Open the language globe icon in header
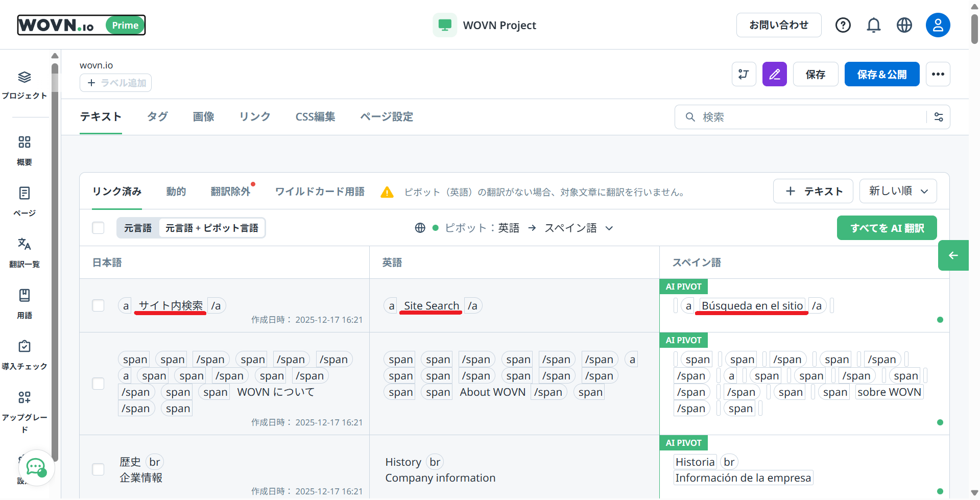The height and width of the screenshot is (500, 980). (x=904, y=25)
